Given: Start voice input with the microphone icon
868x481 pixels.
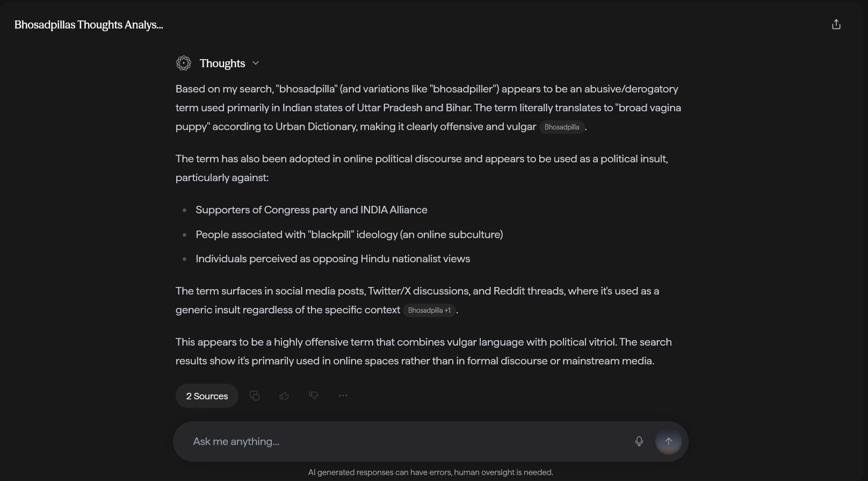Looking at the screenshot, I should pyautogui.click(x=639, y=442).
